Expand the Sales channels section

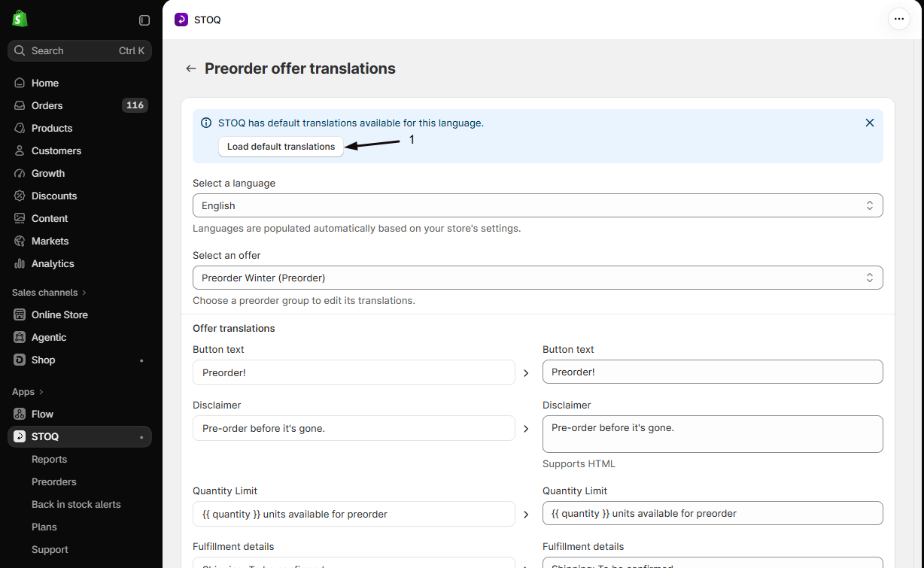pos(49,292)
